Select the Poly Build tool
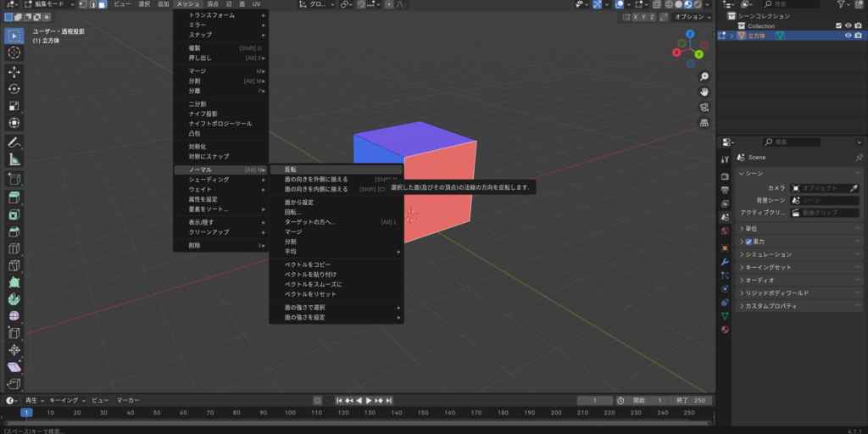Screen dimensions: 868x434 [x=14, y=282]
